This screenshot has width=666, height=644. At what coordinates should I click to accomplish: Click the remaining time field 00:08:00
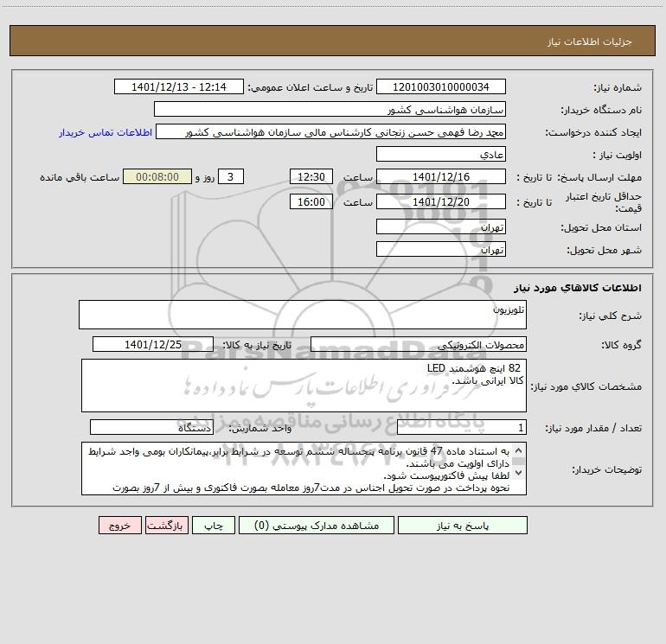[157, 176]
